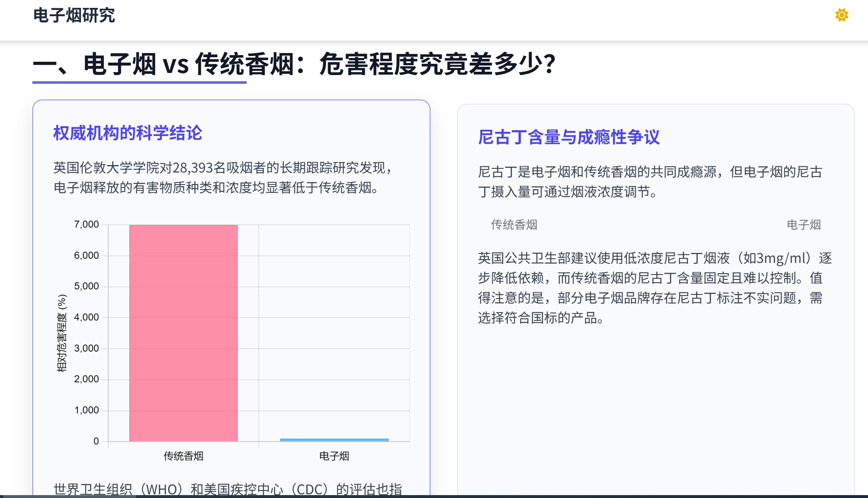Select the 权威机构的科学结论 card heading

click(127, 133)
